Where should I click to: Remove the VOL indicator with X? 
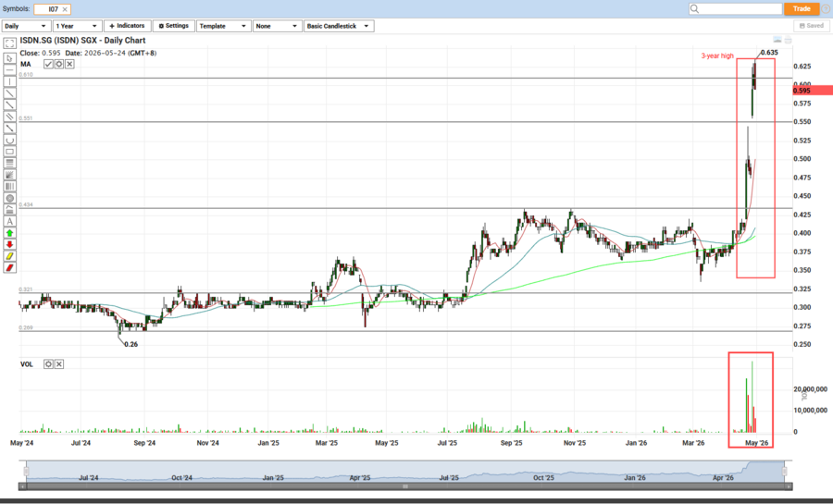pos(58,364)
